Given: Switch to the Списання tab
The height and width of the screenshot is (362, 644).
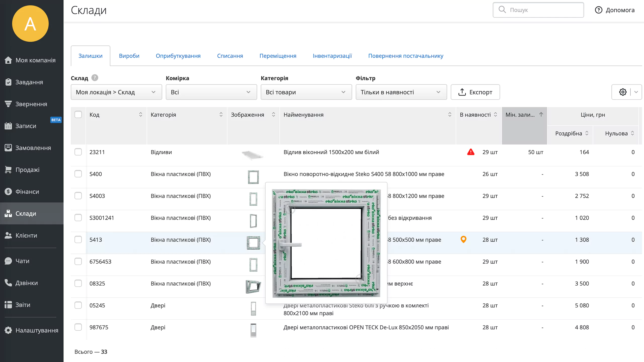Looking at the screenshot, I should coord(230,56).
